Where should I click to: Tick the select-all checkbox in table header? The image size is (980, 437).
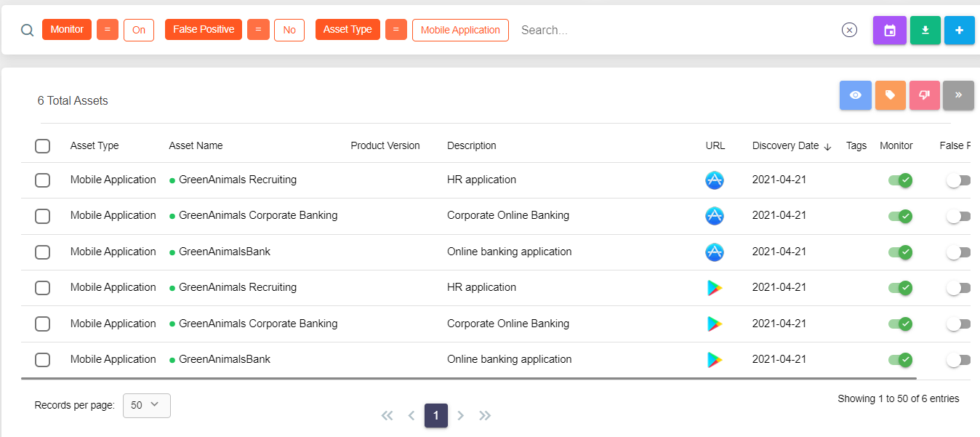pos(43,146)
